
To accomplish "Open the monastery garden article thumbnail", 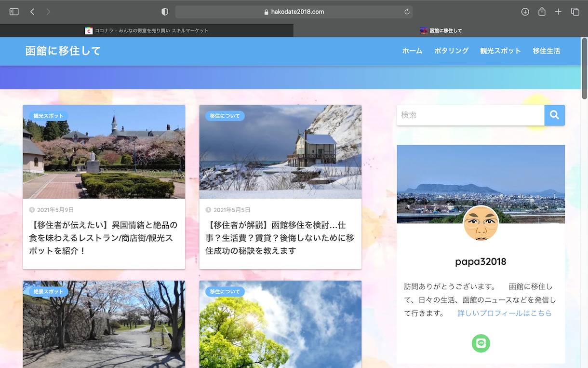I will pyautogui.click(x=104, y=152).
